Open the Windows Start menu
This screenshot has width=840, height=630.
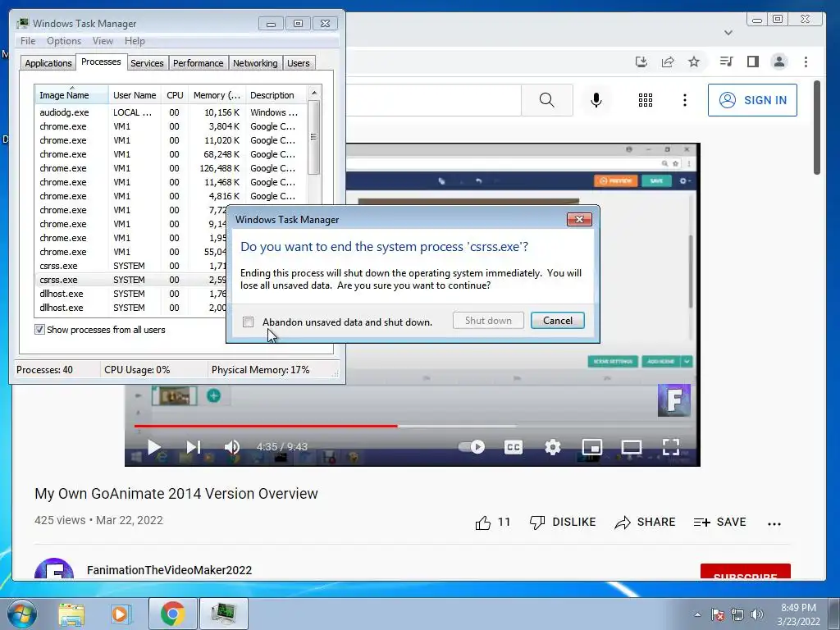click(21, 614)
